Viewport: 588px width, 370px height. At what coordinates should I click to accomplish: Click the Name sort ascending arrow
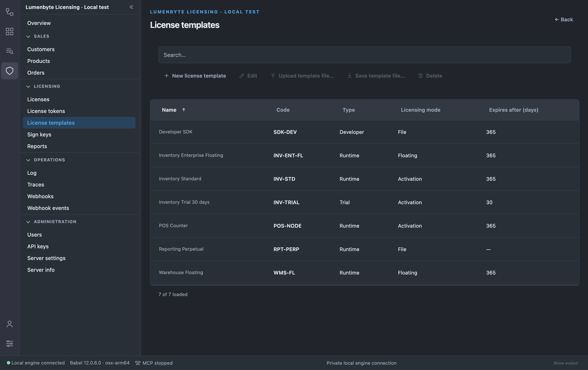point(184,110)
